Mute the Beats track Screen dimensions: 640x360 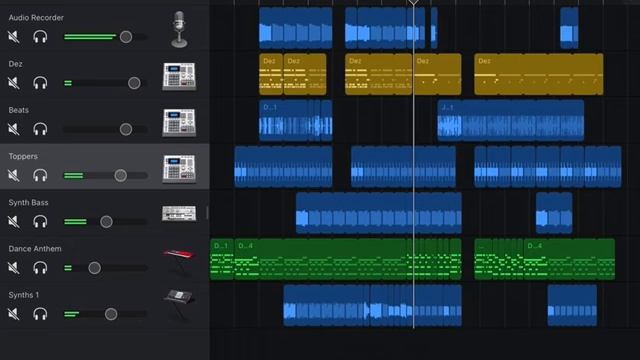pyautogui.click(x=14, y=129)
